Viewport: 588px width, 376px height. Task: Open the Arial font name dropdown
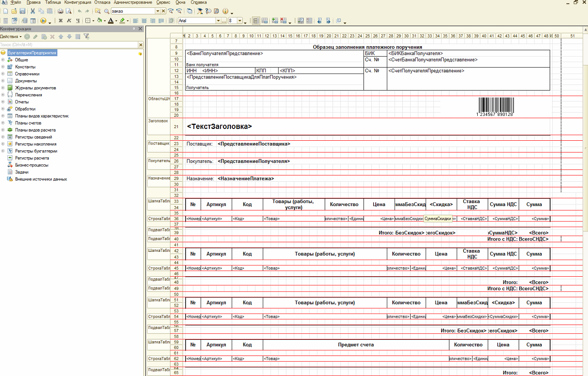pyautogui.click(x=218, y=20)
